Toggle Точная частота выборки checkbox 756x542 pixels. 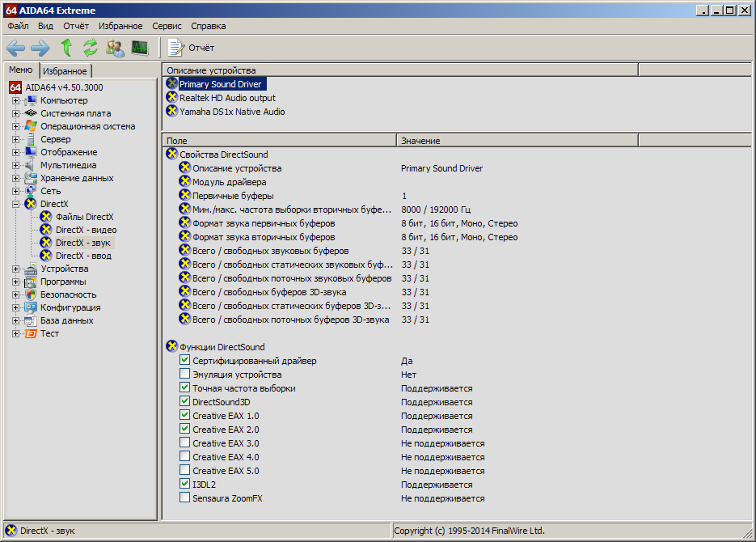coord(184,387)
